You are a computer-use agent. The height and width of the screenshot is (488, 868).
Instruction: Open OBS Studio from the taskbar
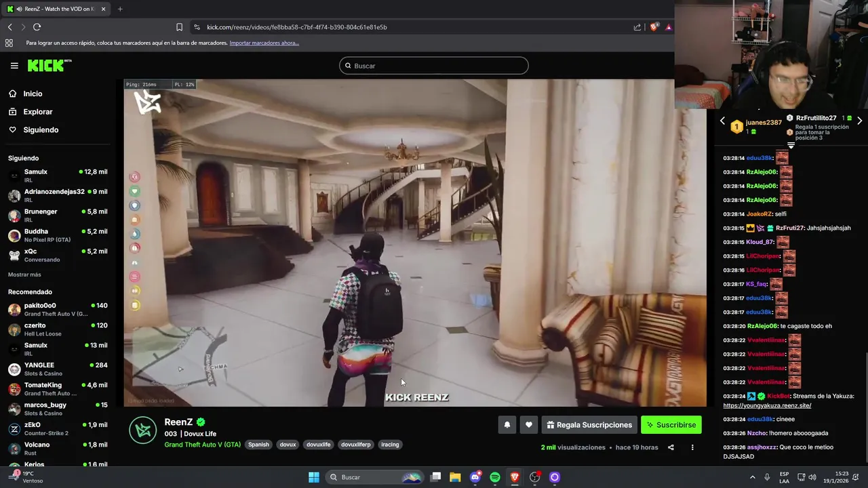(x=535, y=477)
